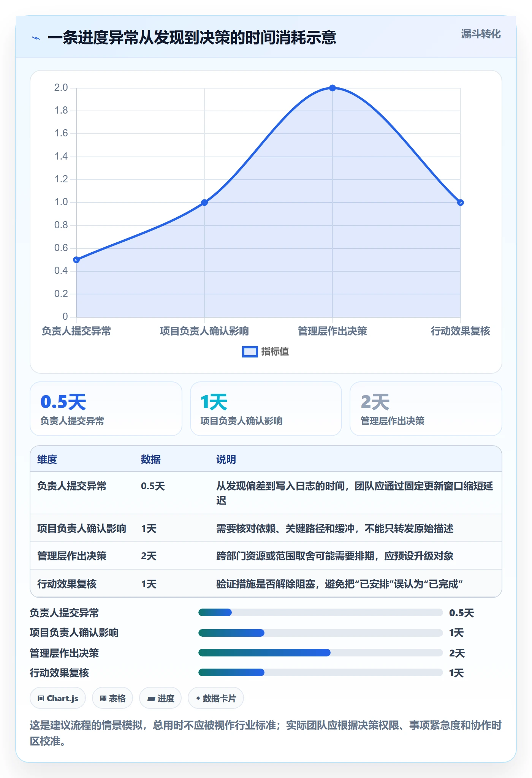The height and width of the screenshot is (778, 532).
Task: Open the 0.5天 summary card
Action: click(x=106, y=409)
